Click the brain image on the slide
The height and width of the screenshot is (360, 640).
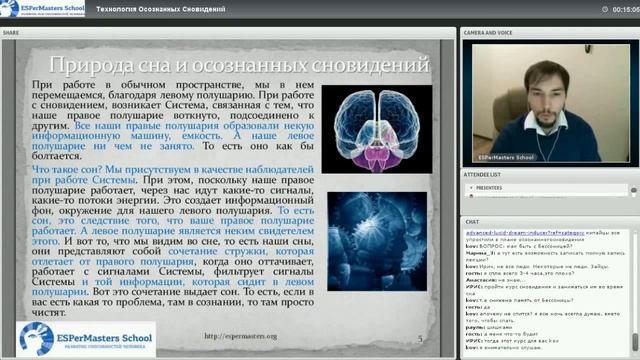pos(376,129)
